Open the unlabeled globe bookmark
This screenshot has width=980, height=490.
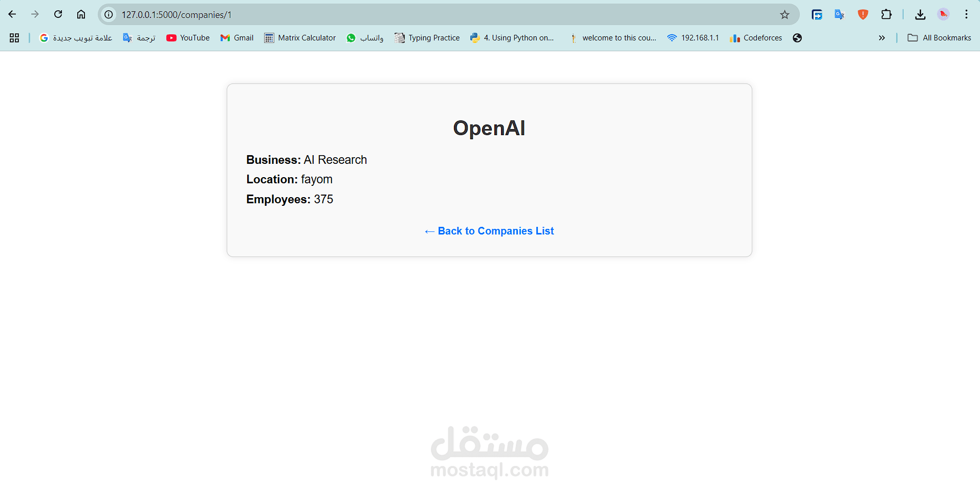(797, 38)
